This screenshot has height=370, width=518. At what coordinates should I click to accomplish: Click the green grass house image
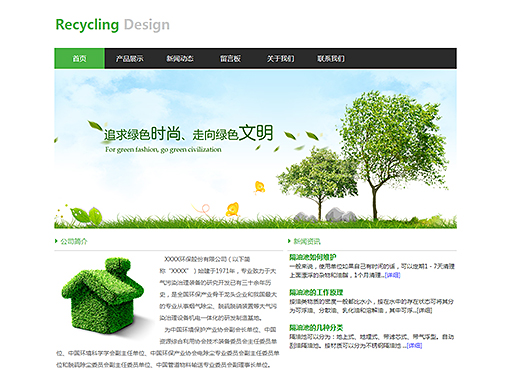103,295
